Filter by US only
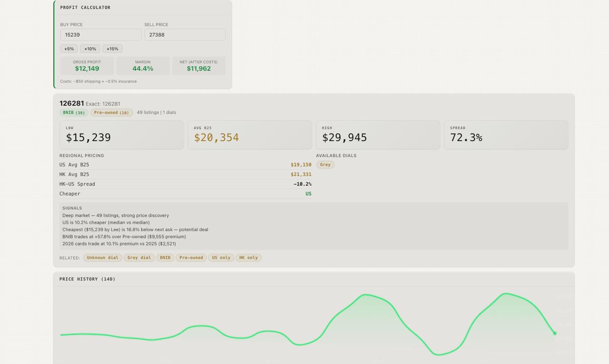Screen dimensions: 609x364 coord(221,258)
